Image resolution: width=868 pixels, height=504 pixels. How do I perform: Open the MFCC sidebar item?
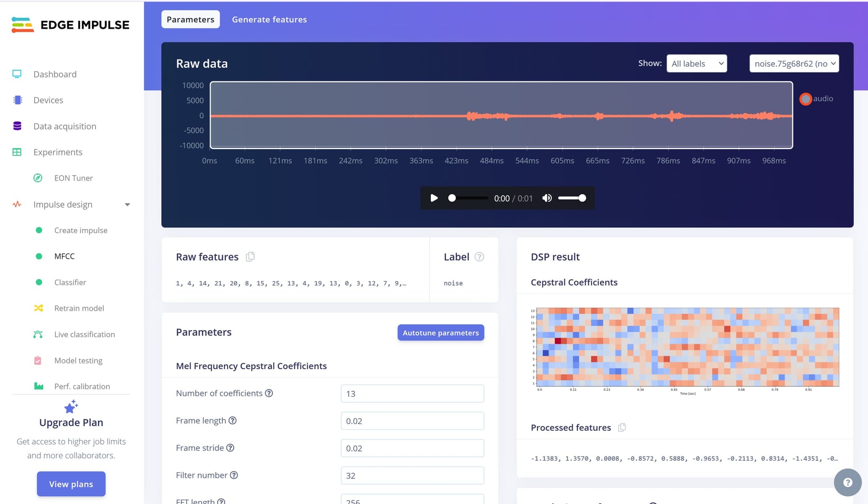[64, 256]
